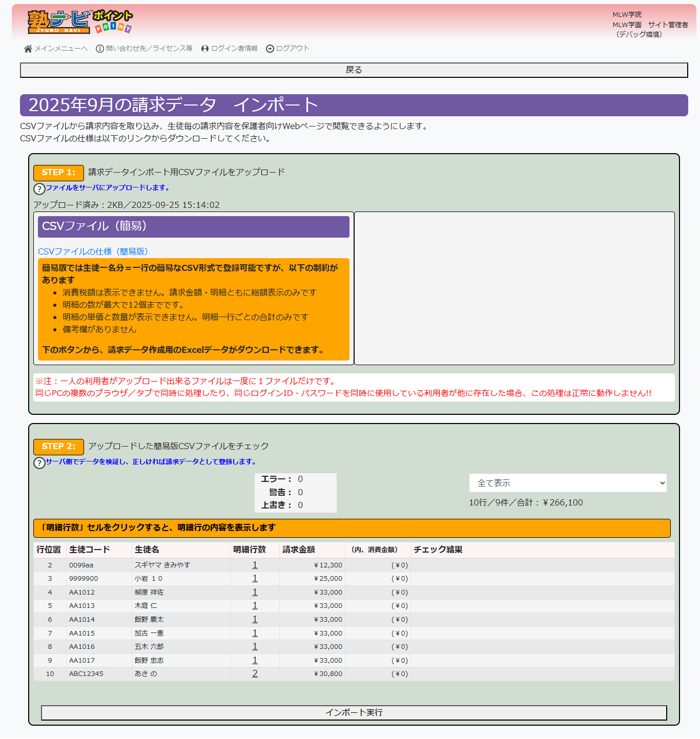Click the 塾ナビ ポイント logo
Screen dimensions: 700x739
[x=78, y=22]
